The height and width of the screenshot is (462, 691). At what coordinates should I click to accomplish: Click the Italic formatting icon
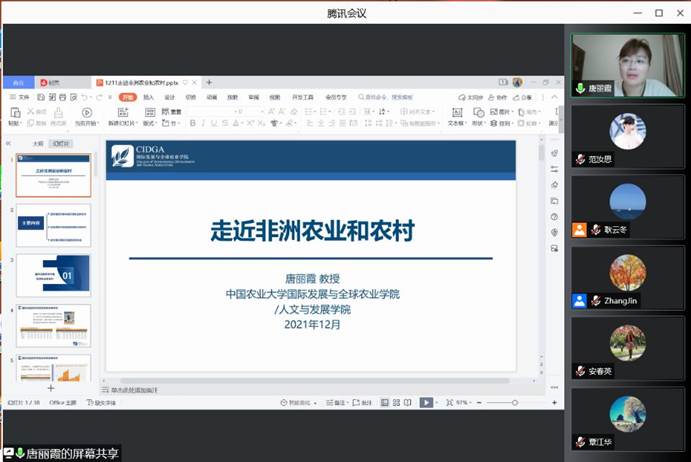(203, 123)
